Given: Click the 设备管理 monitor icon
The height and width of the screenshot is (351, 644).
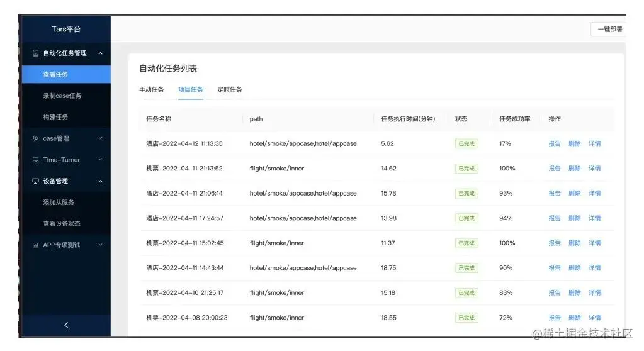Looking at the screenshot, I should (35, 181).
